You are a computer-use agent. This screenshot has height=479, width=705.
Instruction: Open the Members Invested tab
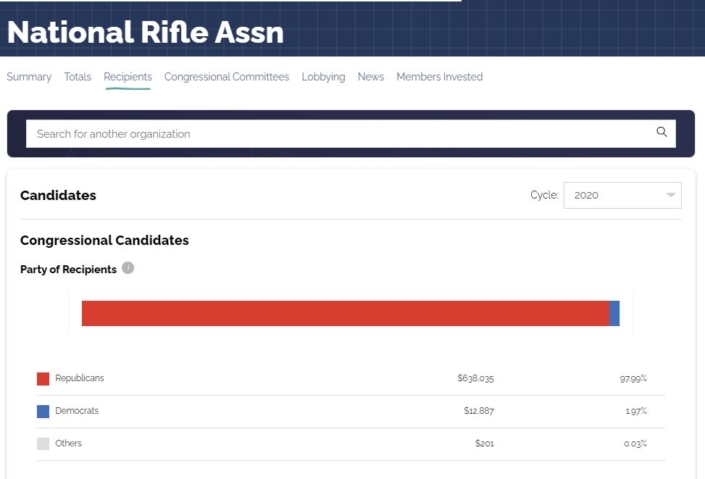click(x=439, y=77)
